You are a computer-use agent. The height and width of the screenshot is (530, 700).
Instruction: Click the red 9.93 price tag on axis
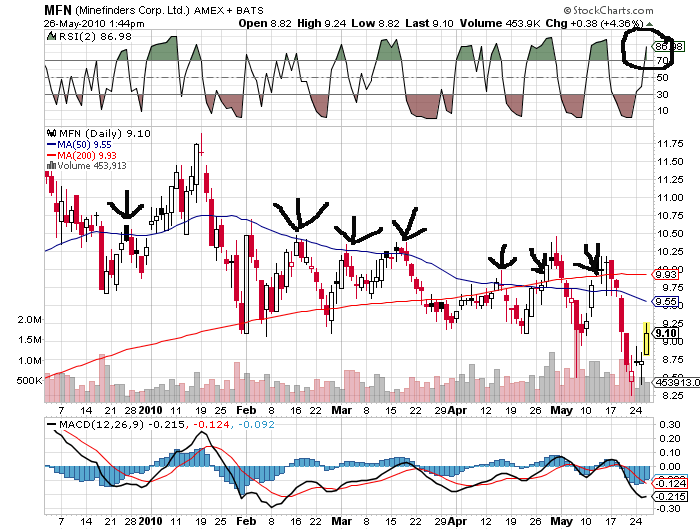[666, 274]
